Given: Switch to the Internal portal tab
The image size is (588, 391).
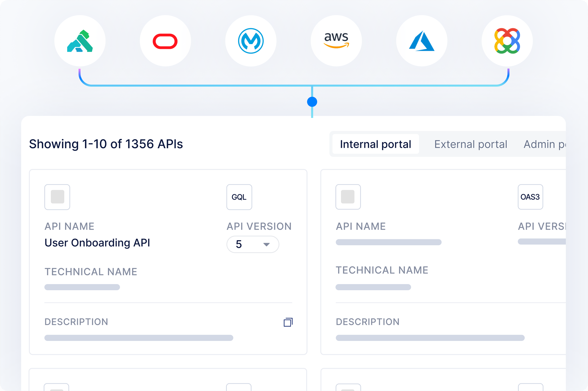Looking at the screenshot, I should (375, 144).
